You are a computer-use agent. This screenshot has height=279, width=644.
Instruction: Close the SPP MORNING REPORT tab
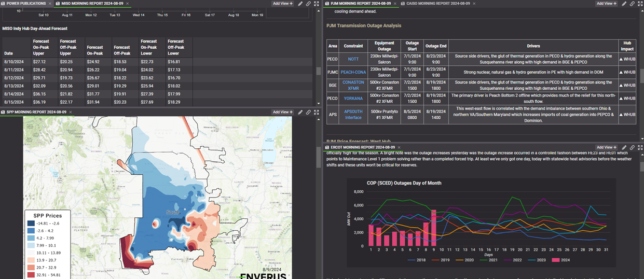[70, 112]
